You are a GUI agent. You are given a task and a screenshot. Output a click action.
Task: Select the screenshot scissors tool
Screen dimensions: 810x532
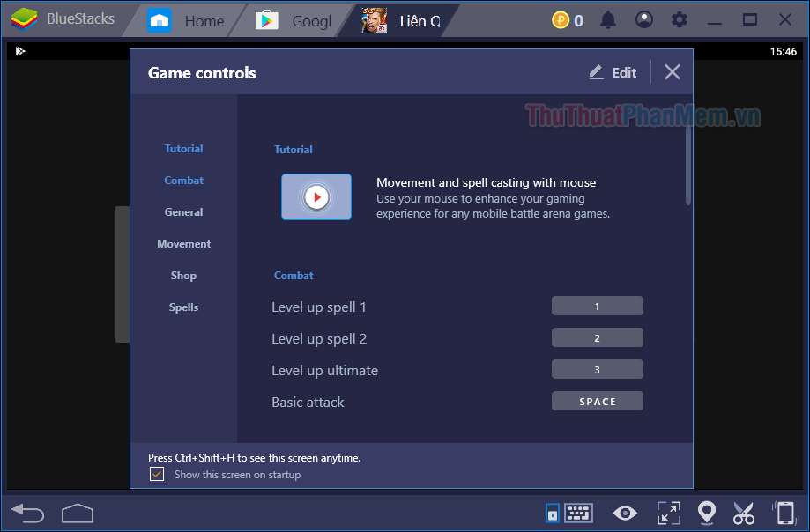pyautogui.click(x=744, y=513)
